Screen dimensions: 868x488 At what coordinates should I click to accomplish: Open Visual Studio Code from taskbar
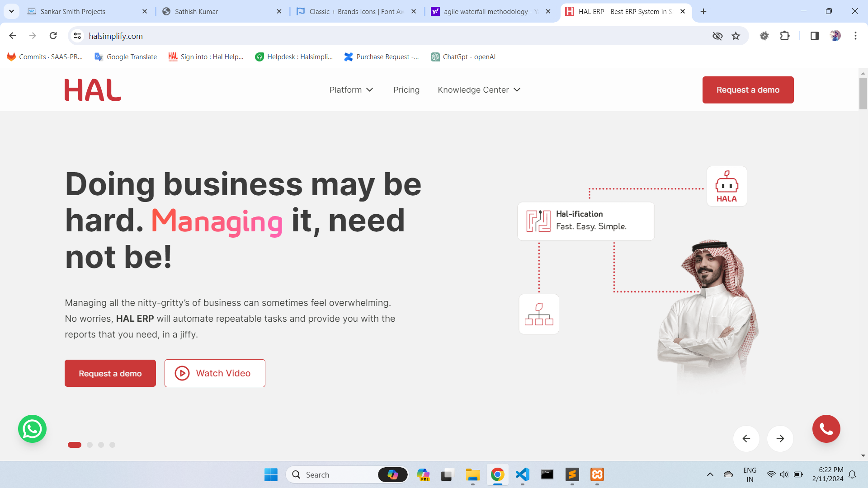pos(523,474)
